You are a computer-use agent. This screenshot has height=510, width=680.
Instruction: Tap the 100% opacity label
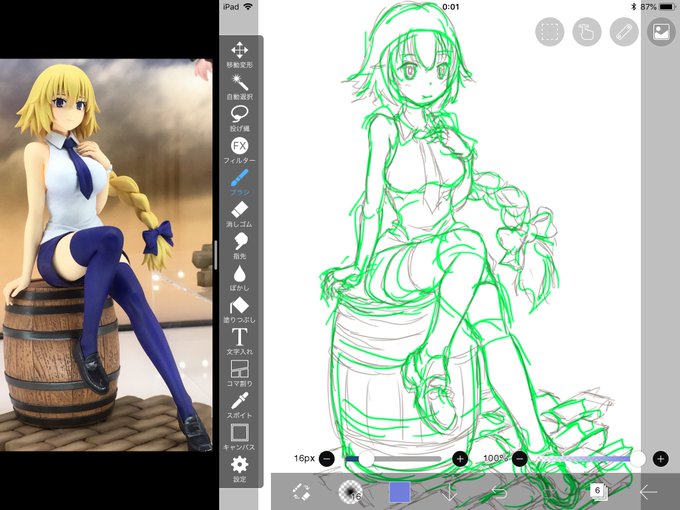[x=495, y=458]
